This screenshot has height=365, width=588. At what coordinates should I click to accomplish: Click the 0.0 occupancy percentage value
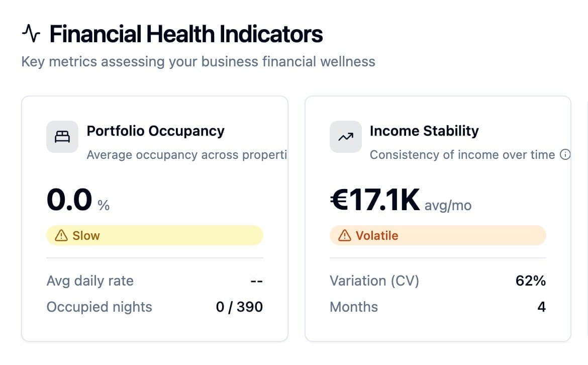pyautogui.click(x=69, y=200)
